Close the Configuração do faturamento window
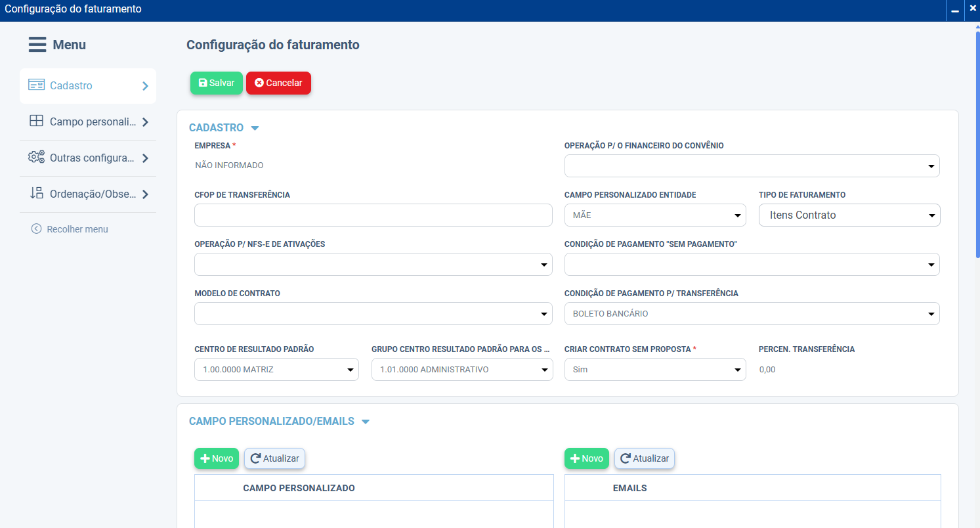Image resolution: width=980 pixels, height=528 pixels. click(x=973, y=9)
